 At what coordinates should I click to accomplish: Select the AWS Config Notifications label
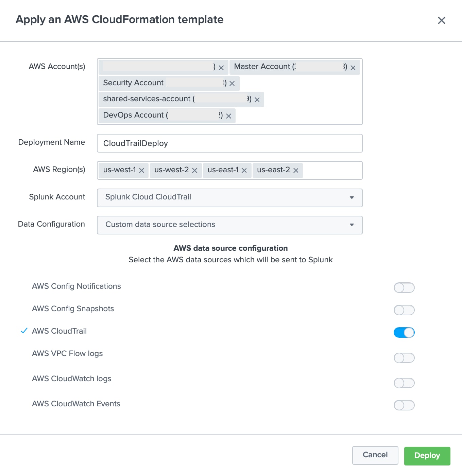tap(76, 286)
